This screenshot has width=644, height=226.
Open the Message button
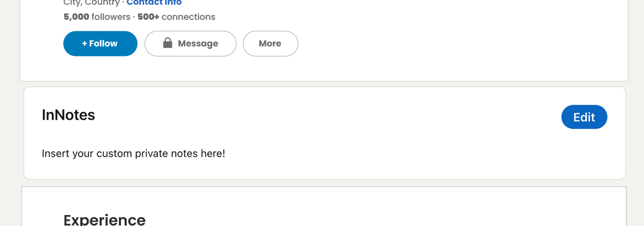pyautogui.click(x=190, y=43)
